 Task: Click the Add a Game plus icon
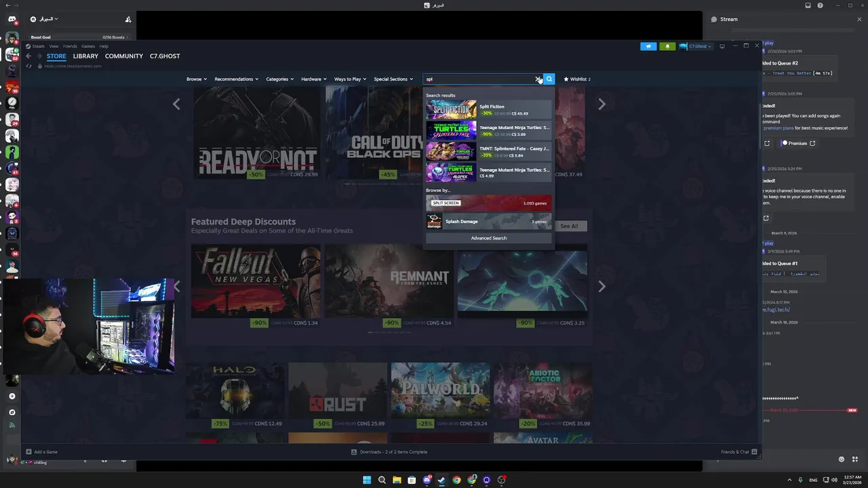(28, 452)
